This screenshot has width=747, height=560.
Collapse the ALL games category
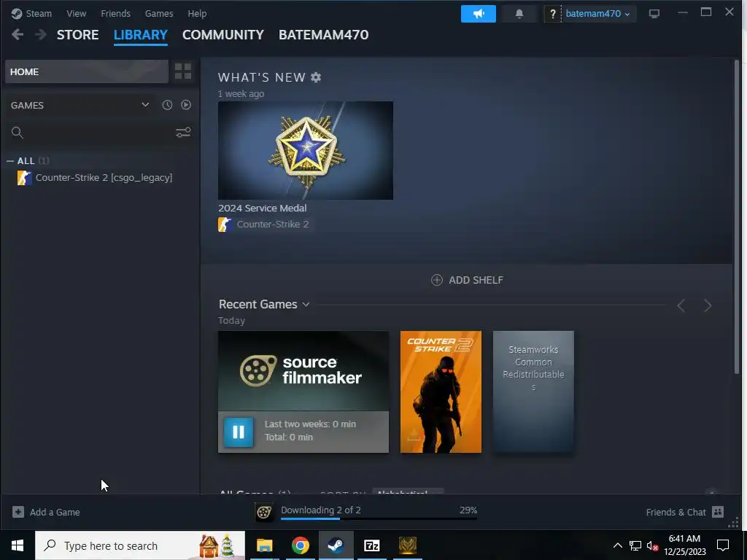(10, 161)
